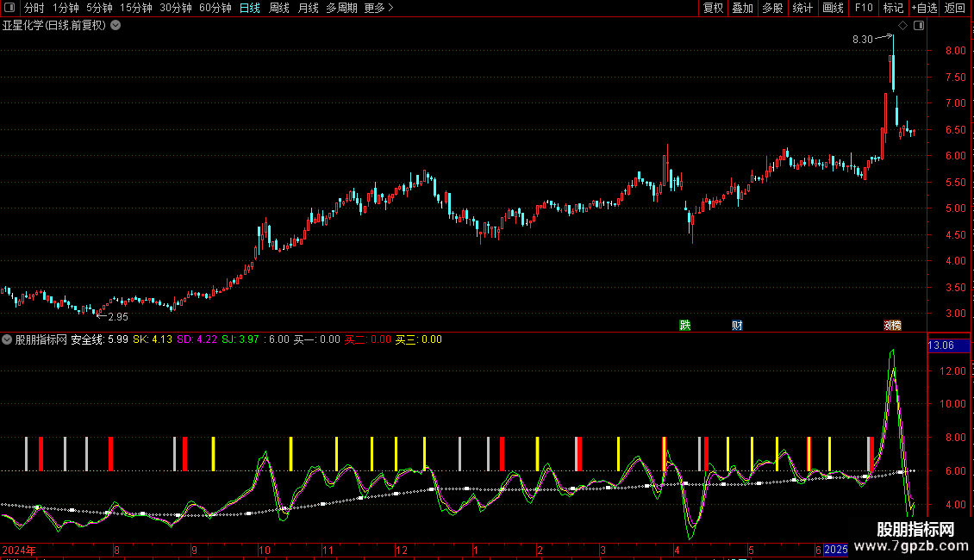Switch chart to 周线 weekly period
The width and height of the screenshot is (974, 560).
[279, 8]
